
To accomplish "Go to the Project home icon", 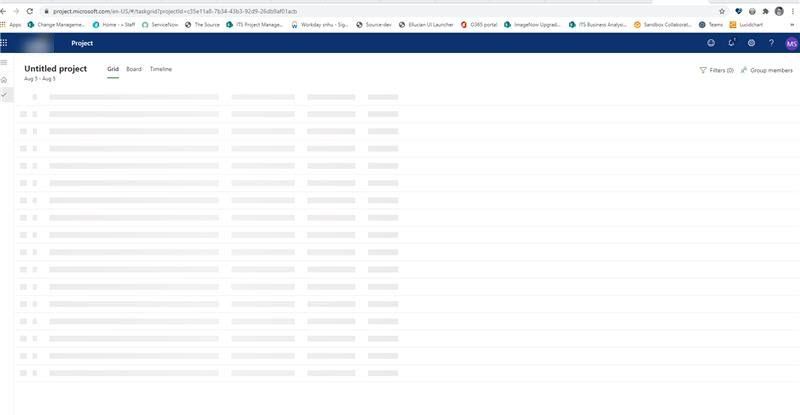I will coord(4,80).
